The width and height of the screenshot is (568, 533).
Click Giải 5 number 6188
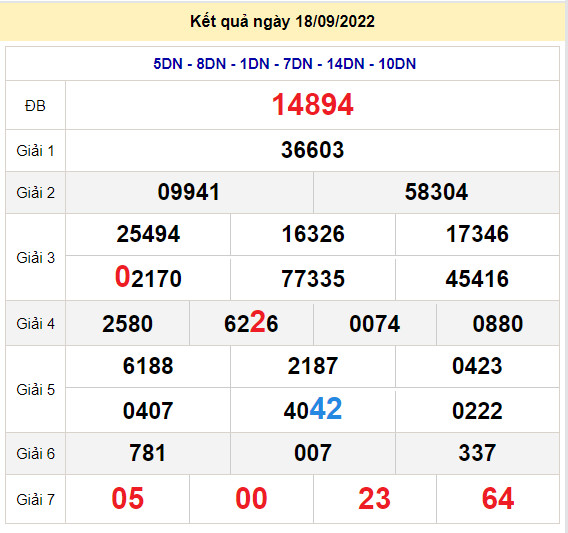[x=148, y=366]
